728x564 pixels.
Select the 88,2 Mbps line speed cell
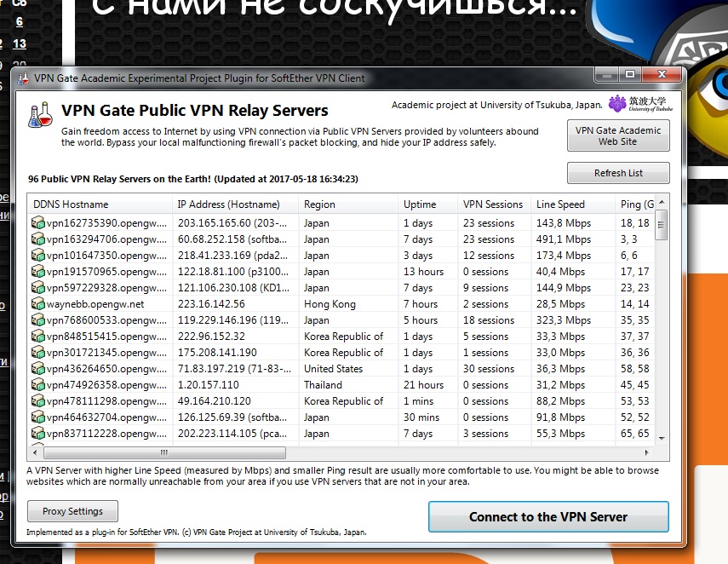tap(560, 401)
